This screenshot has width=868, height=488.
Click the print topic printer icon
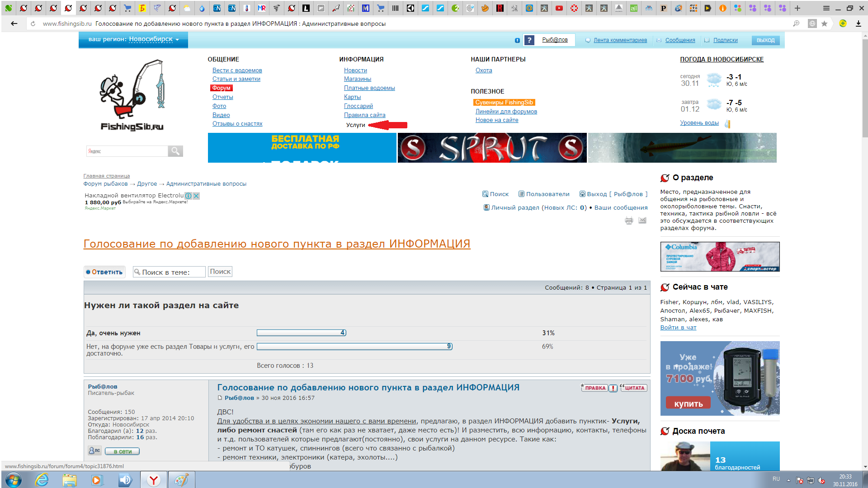click(x=629, y=221)
